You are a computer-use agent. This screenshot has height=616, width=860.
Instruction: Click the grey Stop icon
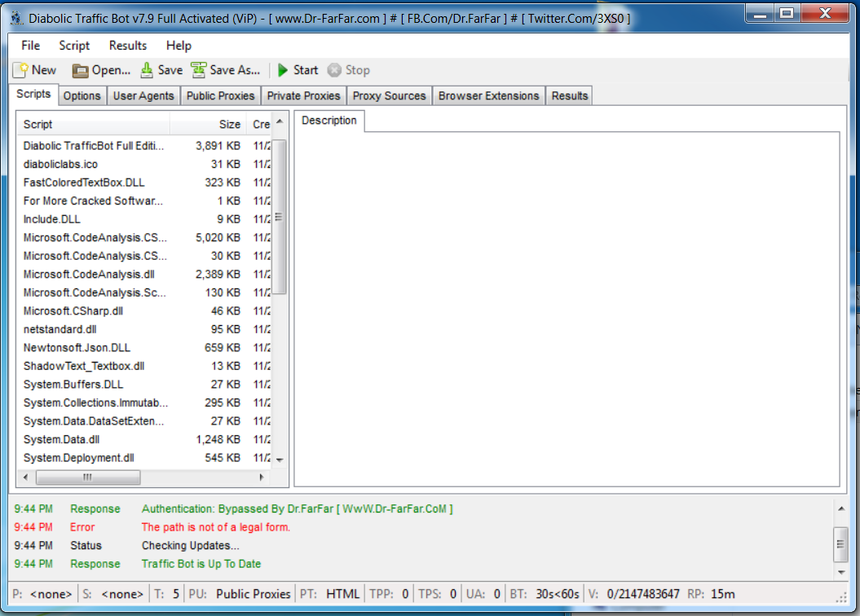tap(334, 71)
